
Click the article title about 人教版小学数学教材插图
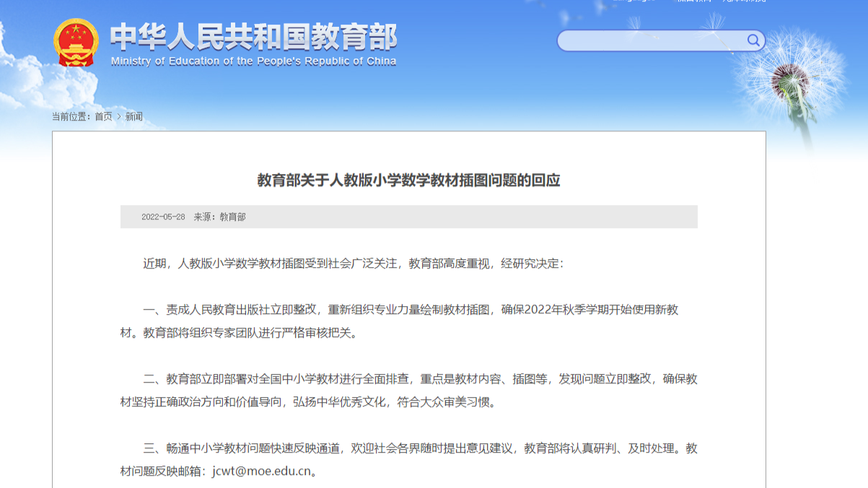408,180
